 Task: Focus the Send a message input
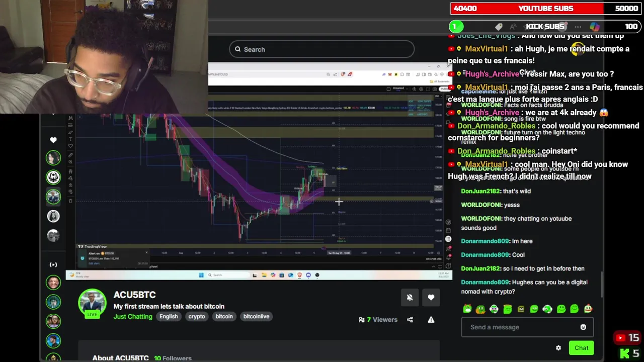point(527,327)
